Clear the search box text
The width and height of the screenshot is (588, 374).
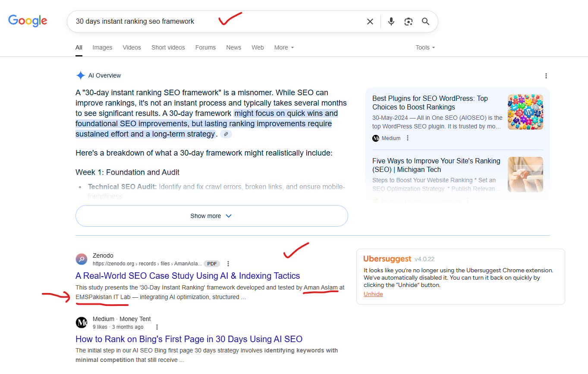pos(370,22)
